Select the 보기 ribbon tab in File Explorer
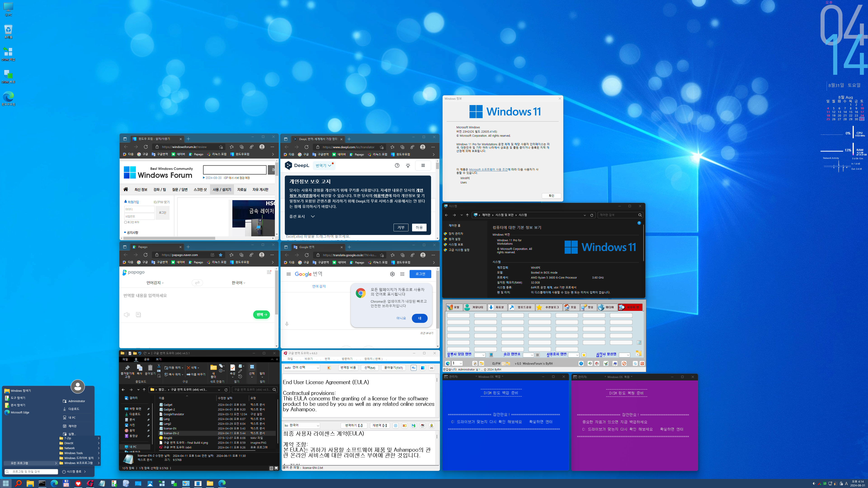Viewport: 868px width, 488px height. click(x=158, y=359)
